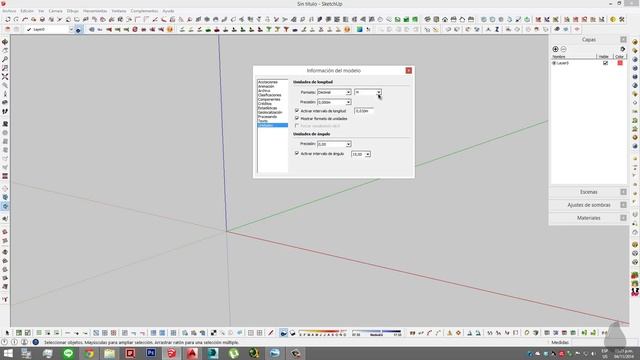Open the Archivo menu

tap(9, 11)
